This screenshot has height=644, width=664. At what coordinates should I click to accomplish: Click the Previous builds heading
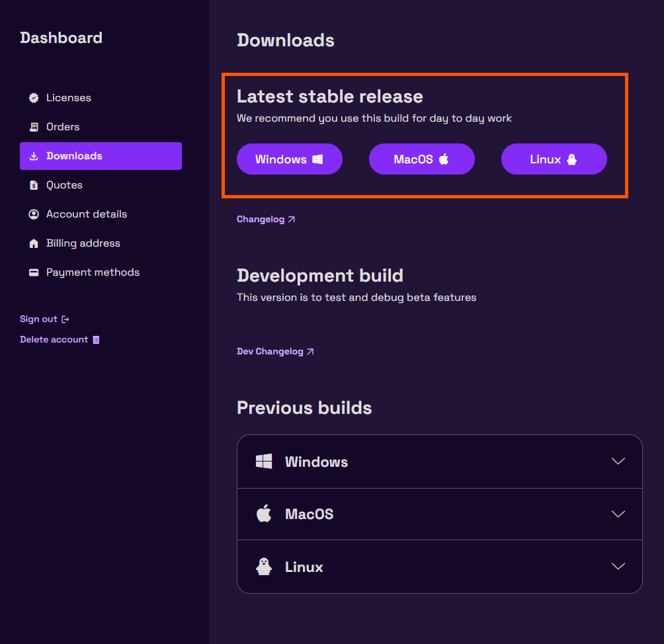point(304,408)
